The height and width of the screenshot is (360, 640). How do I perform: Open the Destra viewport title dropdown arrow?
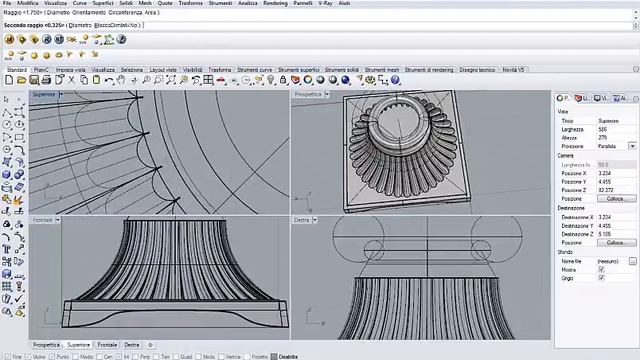pyautogui.click(x=315, y=220)
